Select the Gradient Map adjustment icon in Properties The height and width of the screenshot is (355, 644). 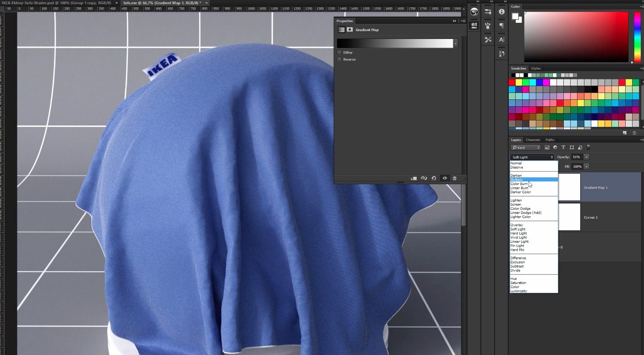click(x=341, y=30)
